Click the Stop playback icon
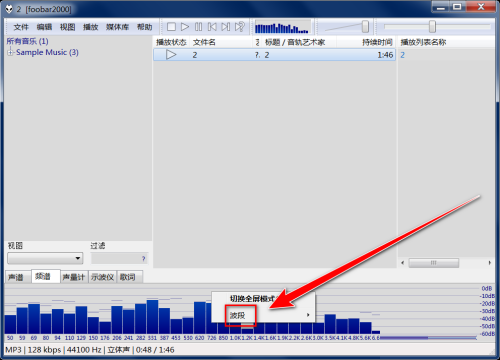Screen dimensions: 500x360 click(x=171, y=27)
